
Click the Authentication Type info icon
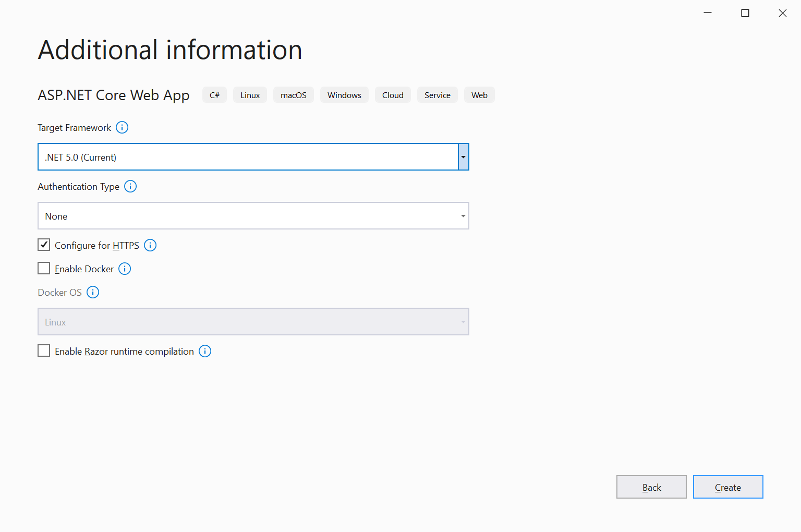(130, 187)
